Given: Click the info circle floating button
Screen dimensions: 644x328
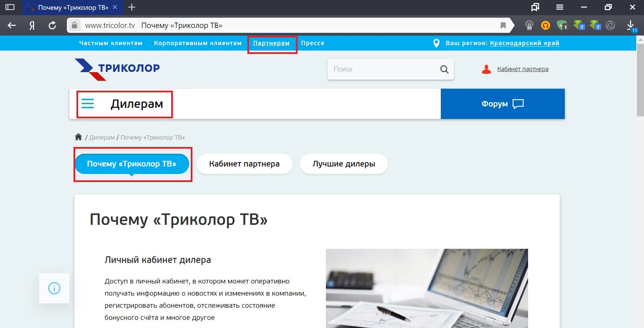Looking at the screenshot, I should 54,288.
